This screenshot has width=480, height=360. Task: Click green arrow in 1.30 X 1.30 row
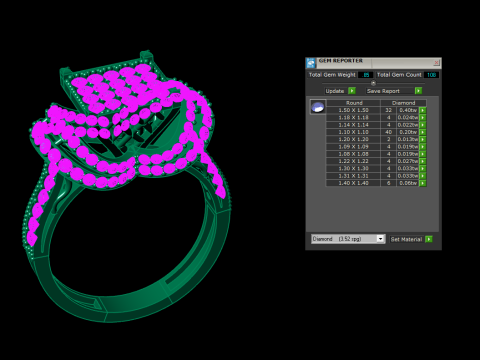pos(423,168)
